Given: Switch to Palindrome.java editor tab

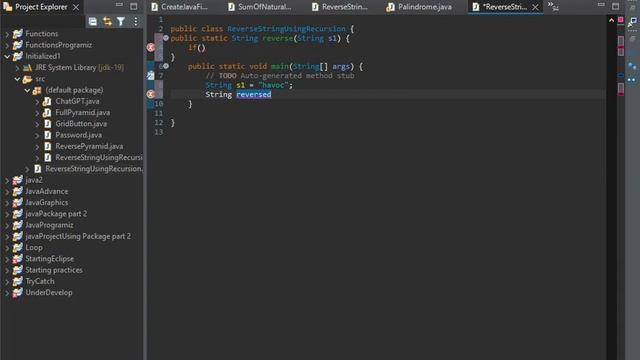Looking at the screenshot, I should (419, 7).
